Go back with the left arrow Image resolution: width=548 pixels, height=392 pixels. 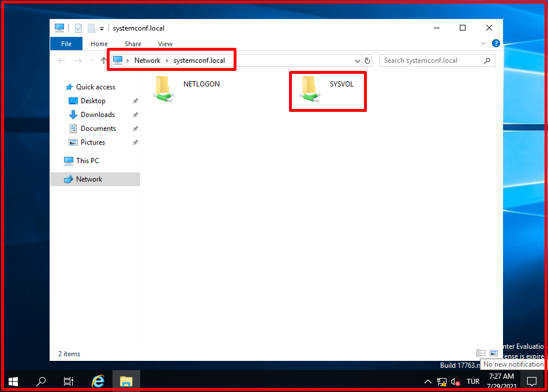point(62,61)
